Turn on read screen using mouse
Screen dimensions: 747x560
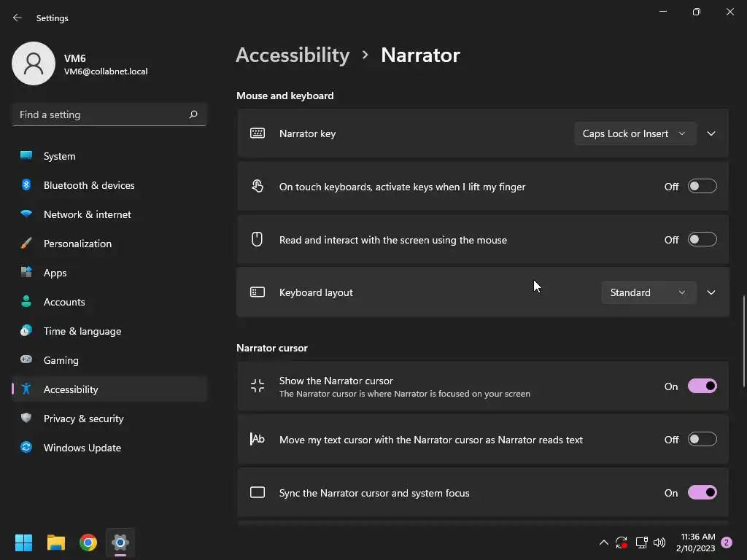702,240
